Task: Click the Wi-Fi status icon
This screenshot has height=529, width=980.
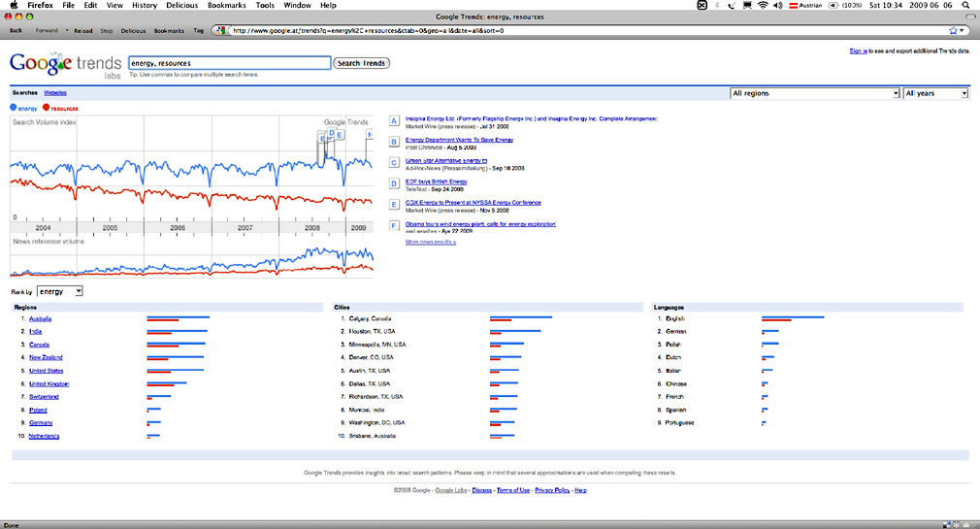Action: 763,5
